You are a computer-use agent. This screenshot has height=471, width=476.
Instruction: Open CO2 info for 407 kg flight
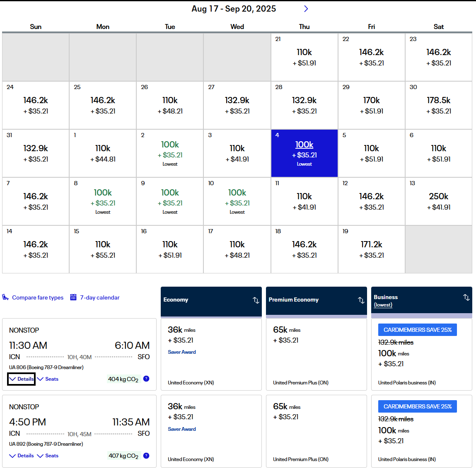[146, 456]
